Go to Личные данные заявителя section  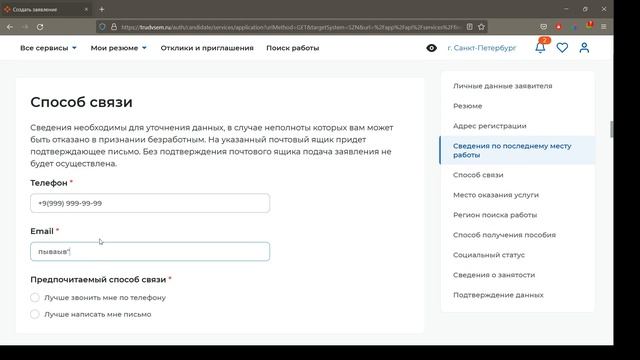coord(502,86)
